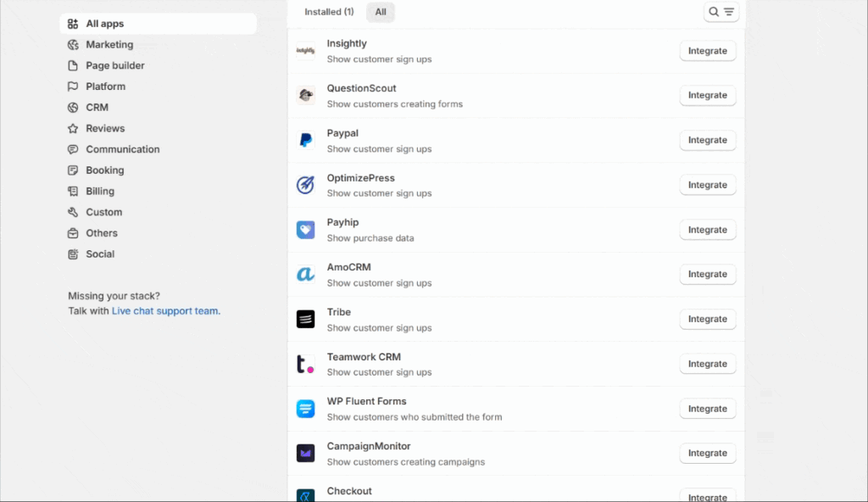The width and height of the screenshot is (868, 502).
Task: Select the Reviews category
Action: [x=158, y=129]
